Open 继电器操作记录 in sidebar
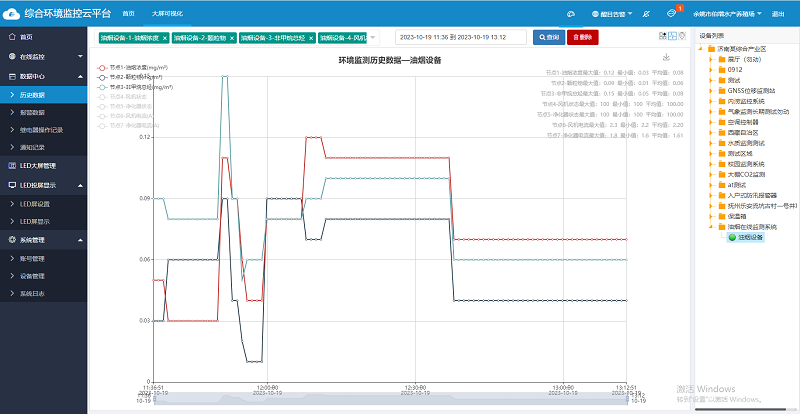This screenshot has width=800, height=414. [x=43, y=130]
